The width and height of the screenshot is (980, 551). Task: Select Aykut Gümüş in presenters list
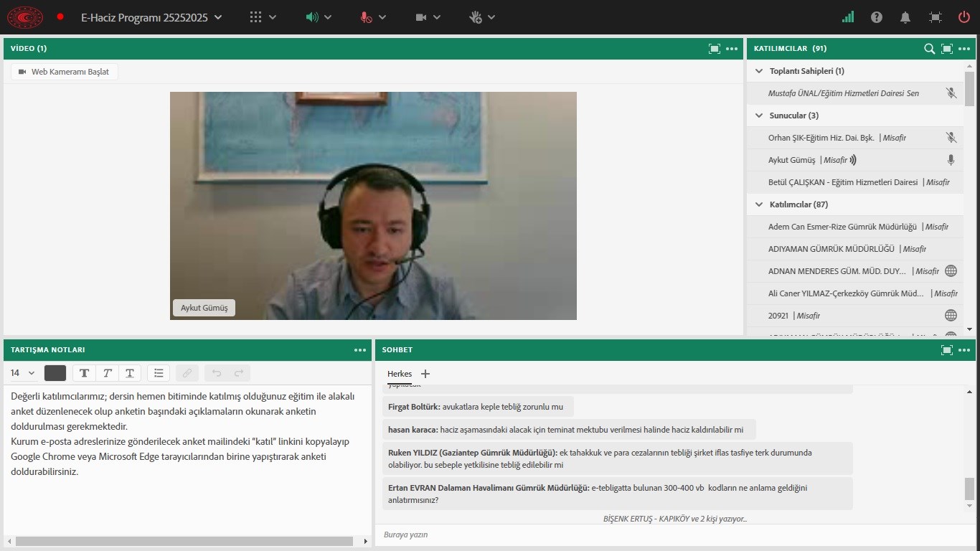pyautogui.click(x=855, y=160)
